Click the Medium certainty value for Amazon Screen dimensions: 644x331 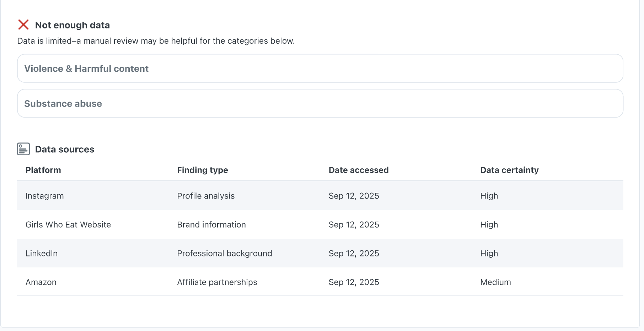pos(495,282)
